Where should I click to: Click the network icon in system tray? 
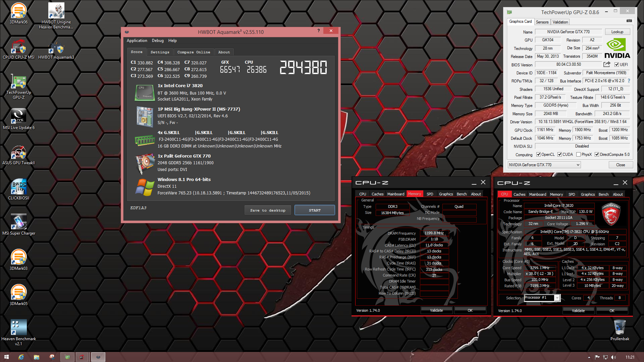click(x=605, y=357)
